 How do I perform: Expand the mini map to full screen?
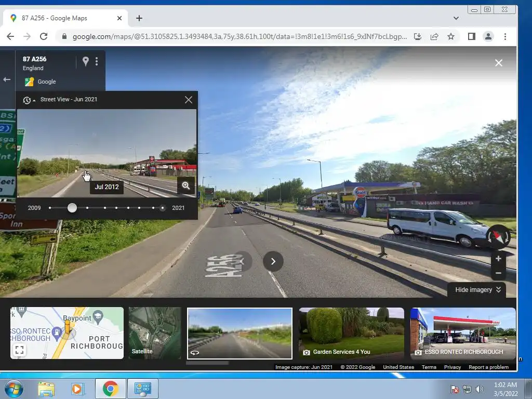(19, 350)
